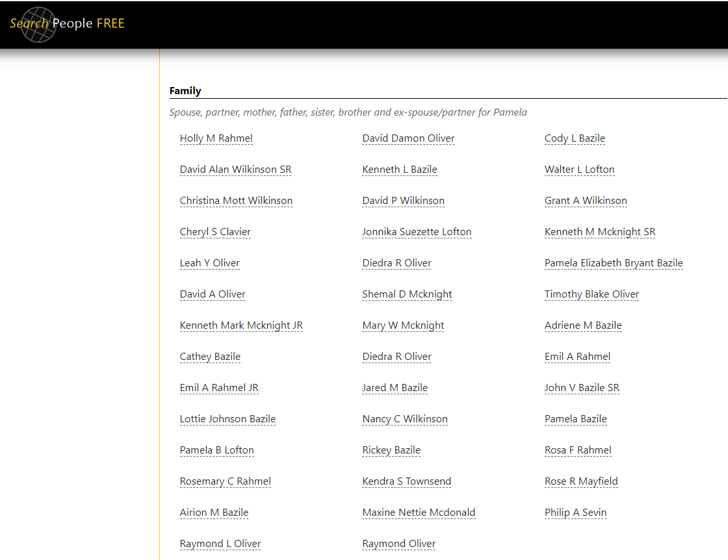Click the Walter L Lofton link
The image size is (728, 560).
click(x=579, y=170)
